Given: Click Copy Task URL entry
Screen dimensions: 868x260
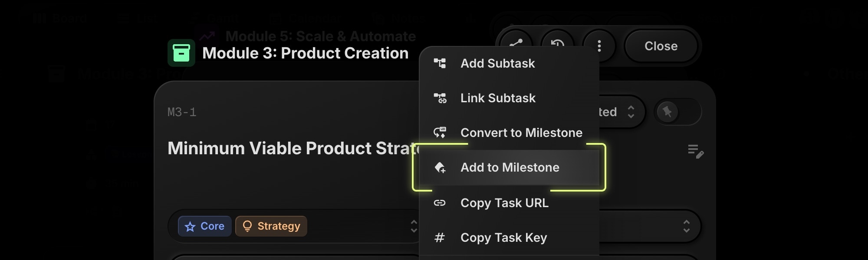Looking at the screenshot, I should pos(504,203).
